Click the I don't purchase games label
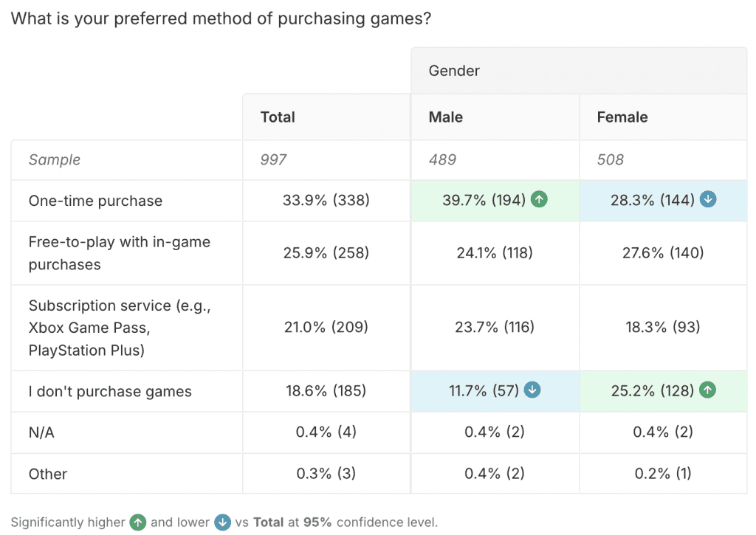This screenshot has width=756, height=535. pyautogui.click(x=110, y=391)
